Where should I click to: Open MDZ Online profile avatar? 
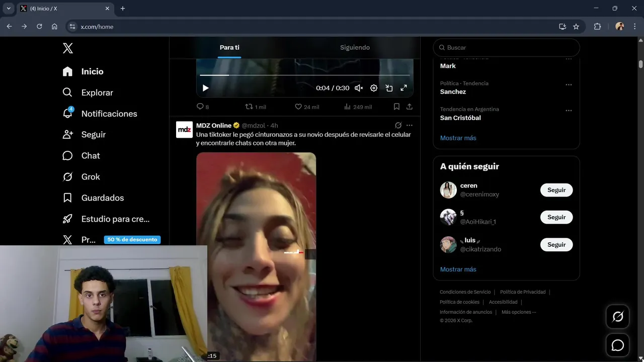184,130
